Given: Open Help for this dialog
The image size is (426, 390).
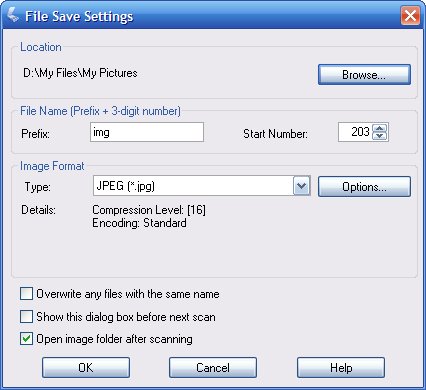Looking at the screenshot, I should [x=341, y=368].
